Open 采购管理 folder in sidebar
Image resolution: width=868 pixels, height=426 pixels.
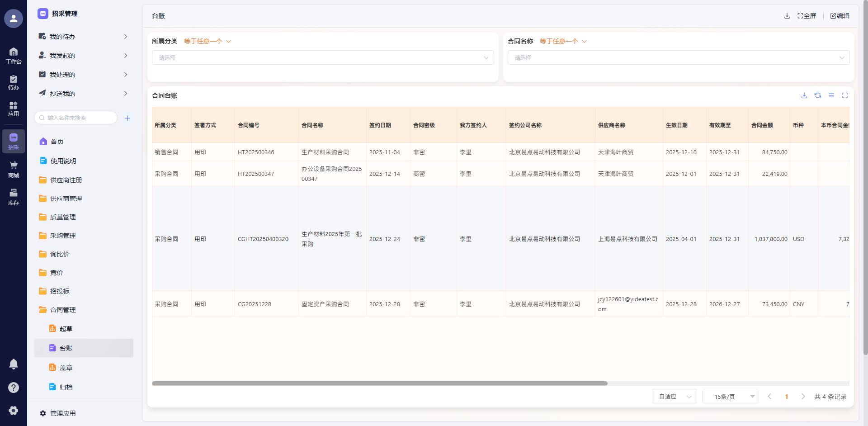tap(84, 236)
